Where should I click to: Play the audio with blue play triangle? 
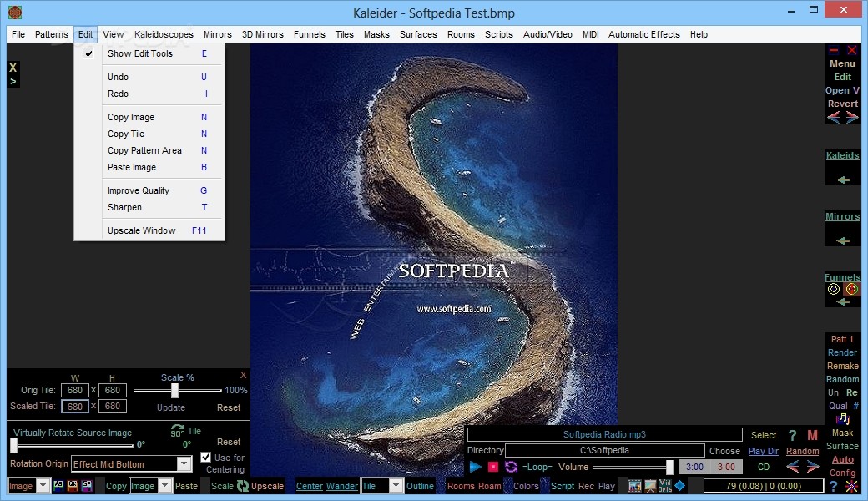(475, 467)
